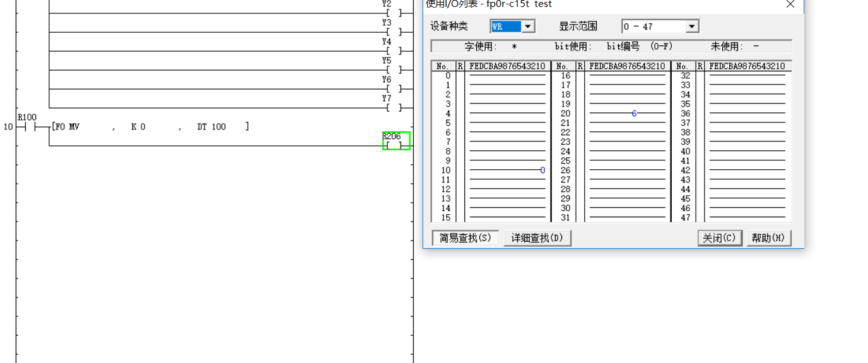Click the blue 0 bit in row 10

click(542, 170)
